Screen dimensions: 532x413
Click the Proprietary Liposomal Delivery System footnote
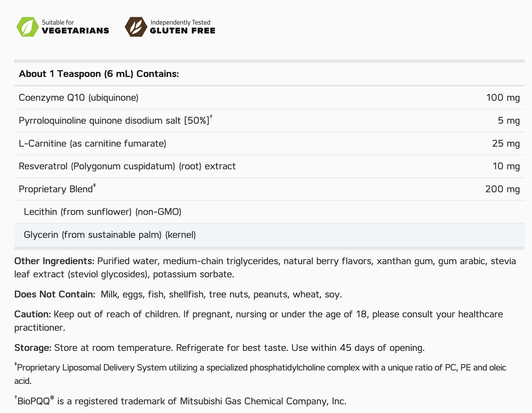click(x=258, y=368)
